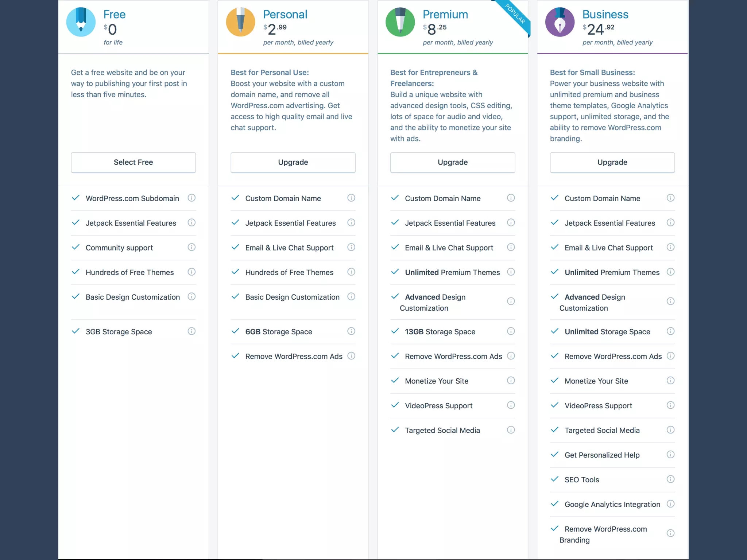The height and width of the screenshot is (560, 747).
Task: Open info on Remove WordPress.com Branding
Action: [x=670, y=533]
